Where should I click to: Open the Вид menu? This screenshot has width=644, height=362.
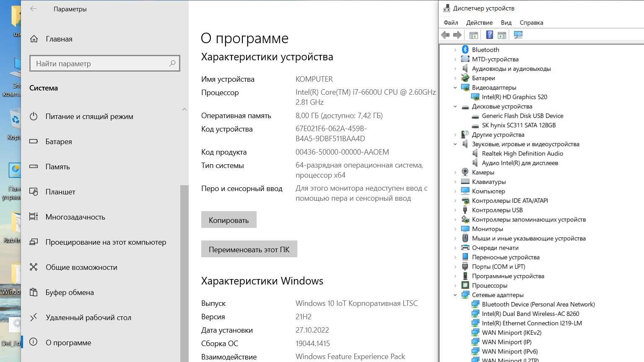[x=506, y=23]
